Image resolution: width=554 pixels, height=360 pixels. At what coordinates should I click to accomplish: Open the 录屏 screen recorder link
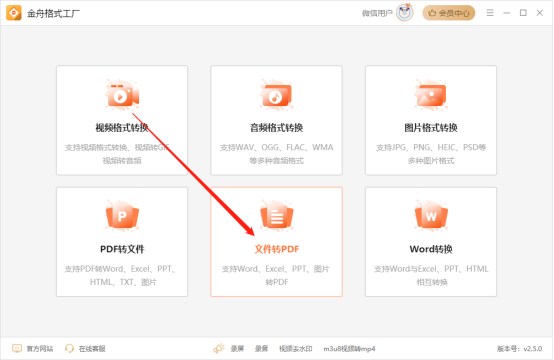coord(237,349)
